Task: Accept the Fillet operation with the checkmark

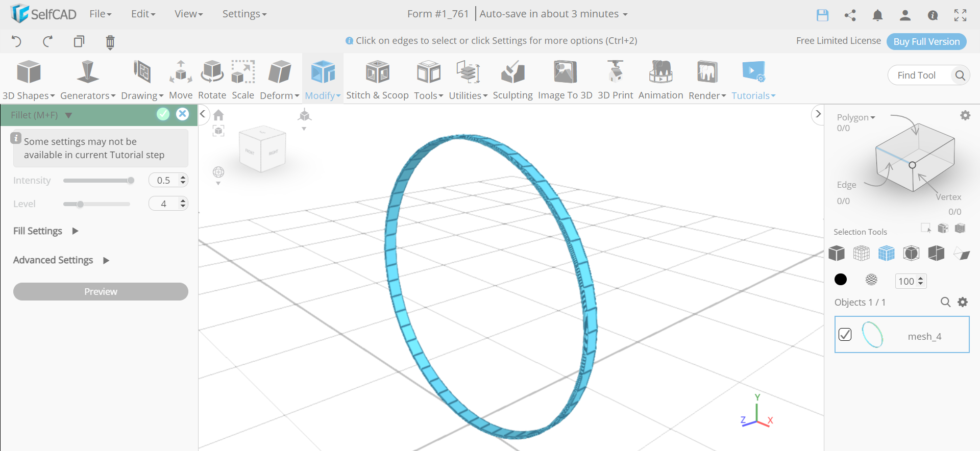Action: coord(163,114)
